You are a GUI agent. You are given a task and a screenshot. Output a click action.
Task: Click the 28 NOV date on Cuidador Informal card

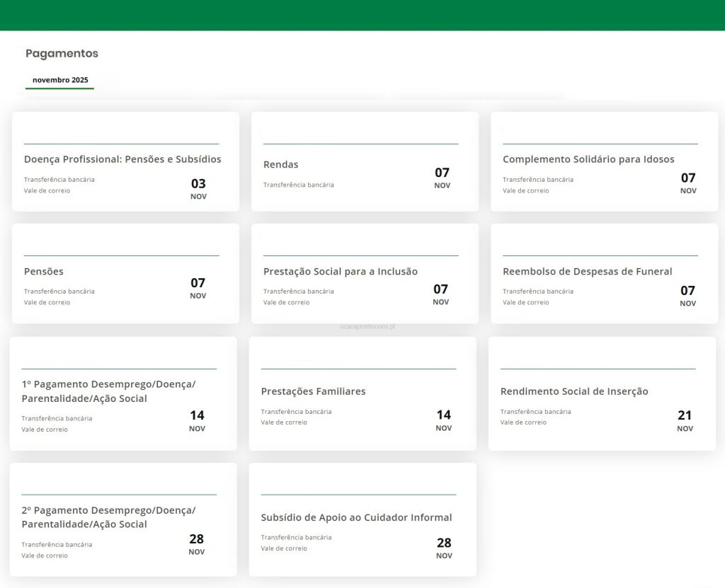pos(444,547)
